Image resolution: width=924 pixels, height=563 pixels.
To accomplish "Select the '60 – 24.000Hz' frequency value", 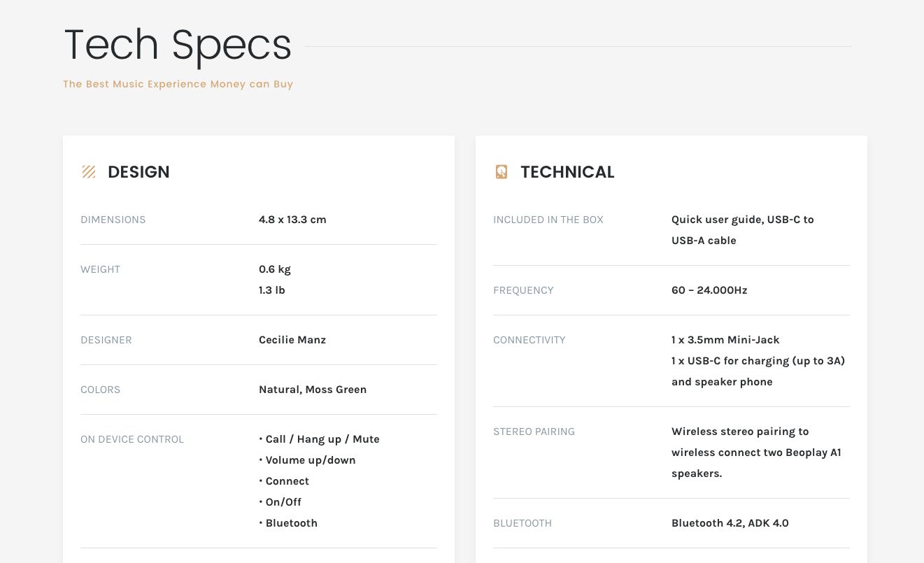I will click(709, 290).
